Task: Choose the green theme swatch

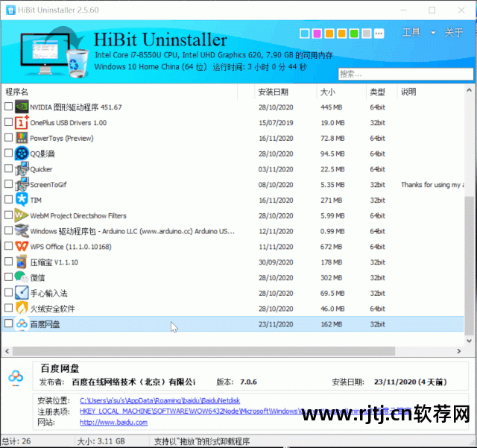Action: (354, 34)
